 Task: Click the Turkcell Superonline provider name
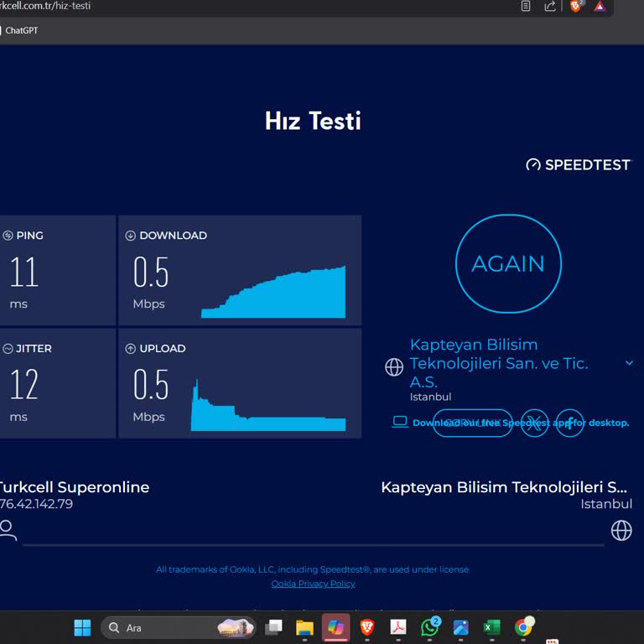(75, 487)
